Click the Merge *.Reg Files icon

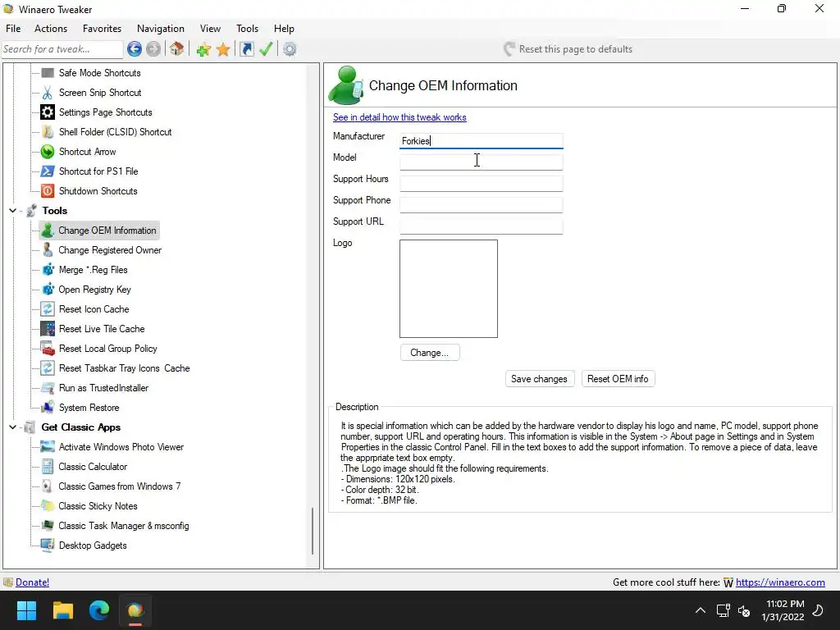click(x=48, y=269)
